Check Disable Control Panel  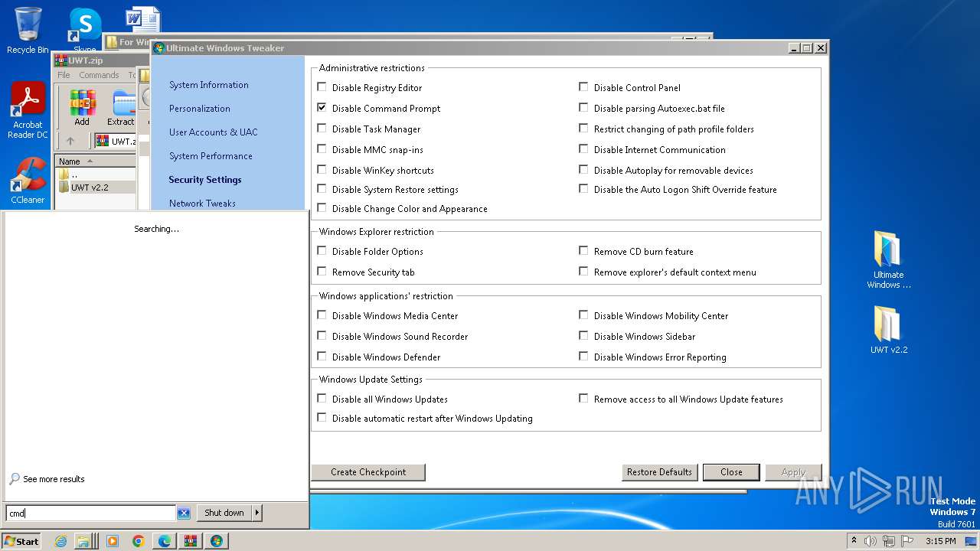pos(583,87)
